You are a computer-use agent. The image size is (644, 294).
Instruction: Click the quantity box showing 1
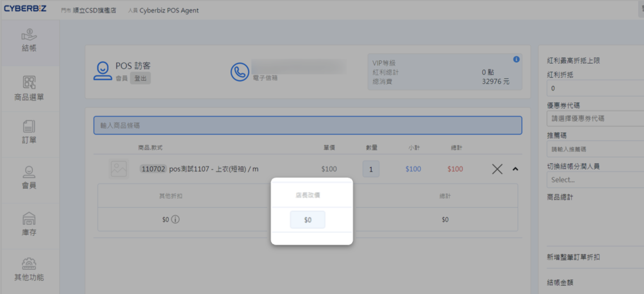pyautogui.click(x=371, y=169)
